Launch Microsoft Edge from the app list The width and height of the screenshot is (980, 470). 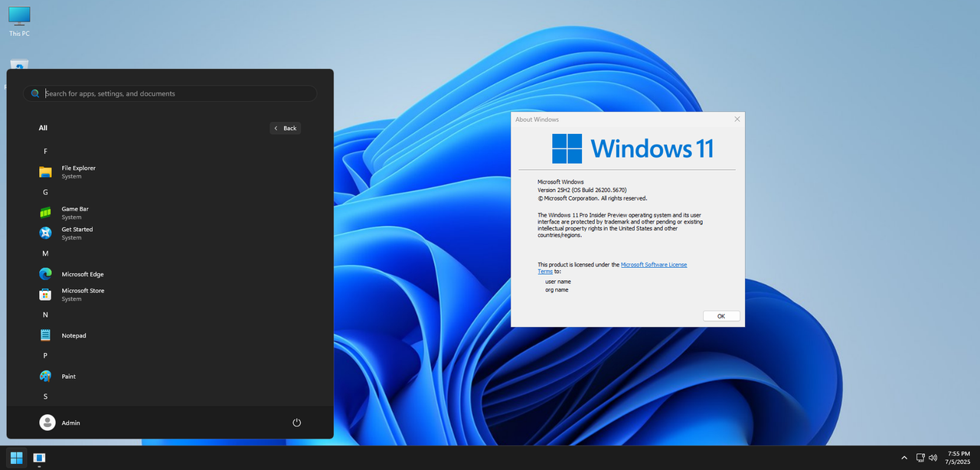click(x=170, y=274)
